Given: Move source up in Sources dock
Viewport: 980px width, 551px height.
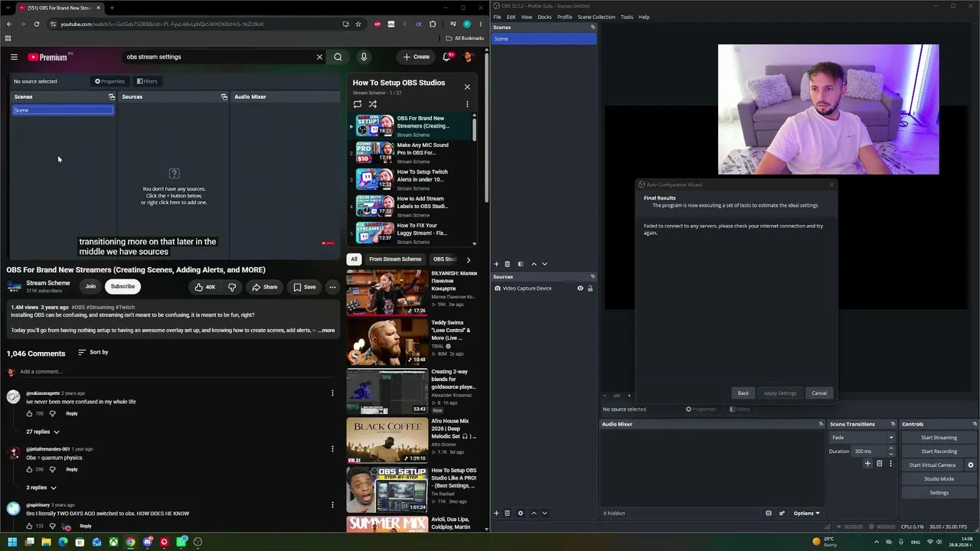Looking at the screenshot, I should tap(534, 513).
